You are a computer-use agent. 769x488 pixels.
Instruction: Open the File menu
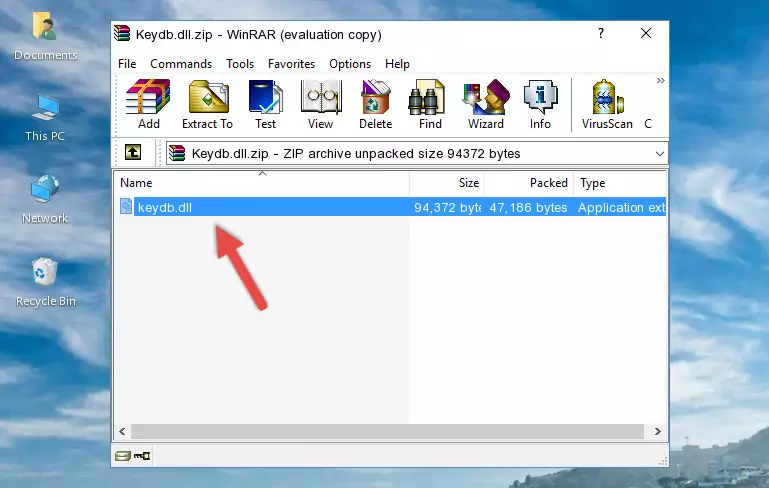coord(127,64)
